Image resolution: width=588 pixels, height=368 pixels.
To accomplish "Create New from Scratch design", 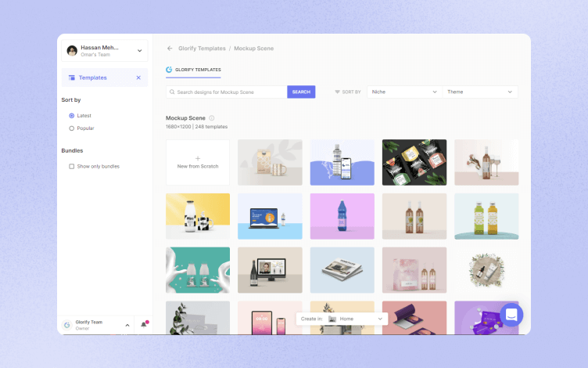I will [198, 162].
